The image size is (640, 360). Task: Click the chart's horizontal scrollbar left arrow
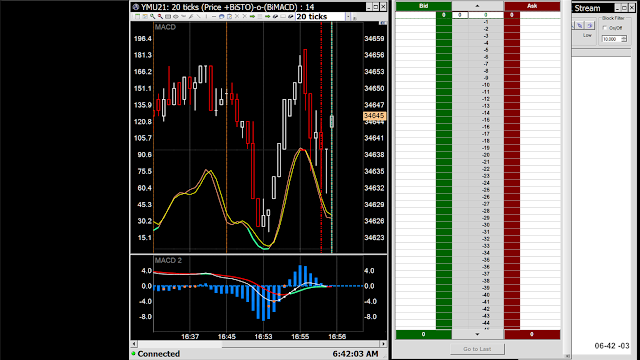134,344
